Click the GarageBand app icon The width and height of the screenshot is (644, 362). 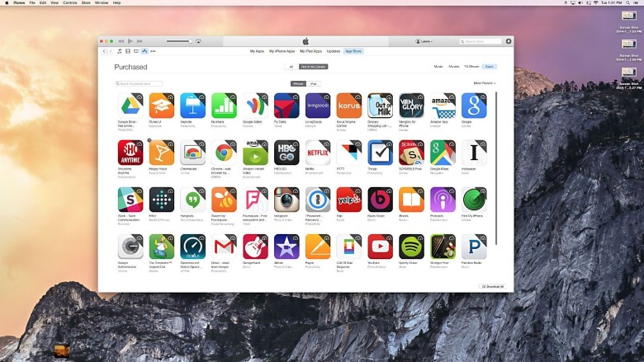pyautogui.click(x=255, y=247)
